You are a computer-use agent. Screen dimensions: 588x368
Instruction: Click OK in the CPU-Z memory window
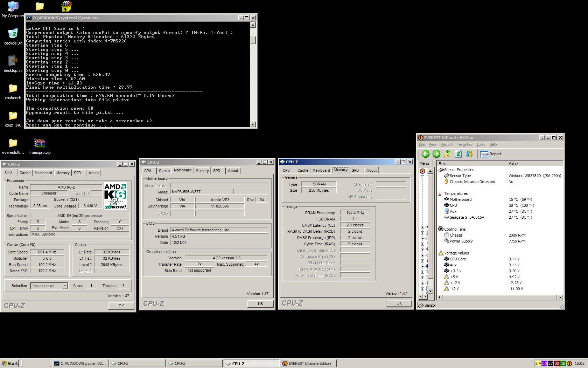(399, 304)
